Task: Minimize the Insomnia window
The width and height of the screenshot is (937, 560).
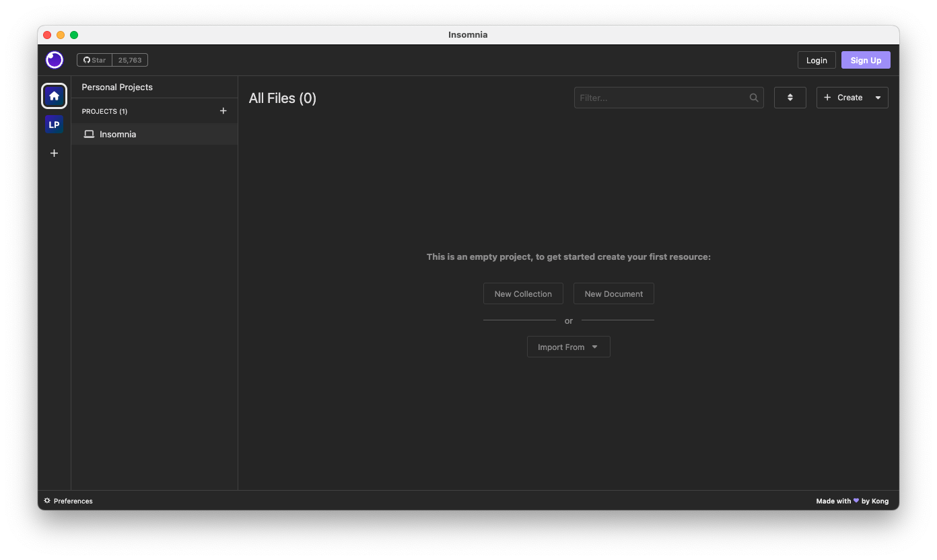Action: [x=61, y=35]
